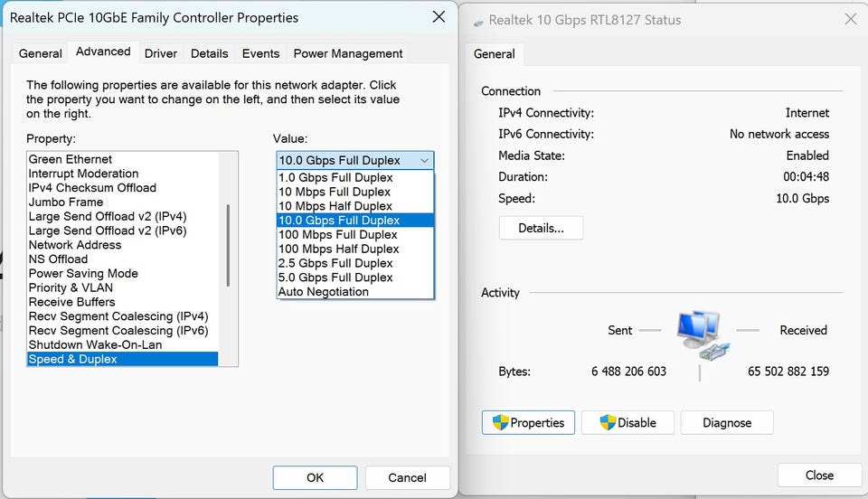Select Priority & VLAN property

coord(122,287)
